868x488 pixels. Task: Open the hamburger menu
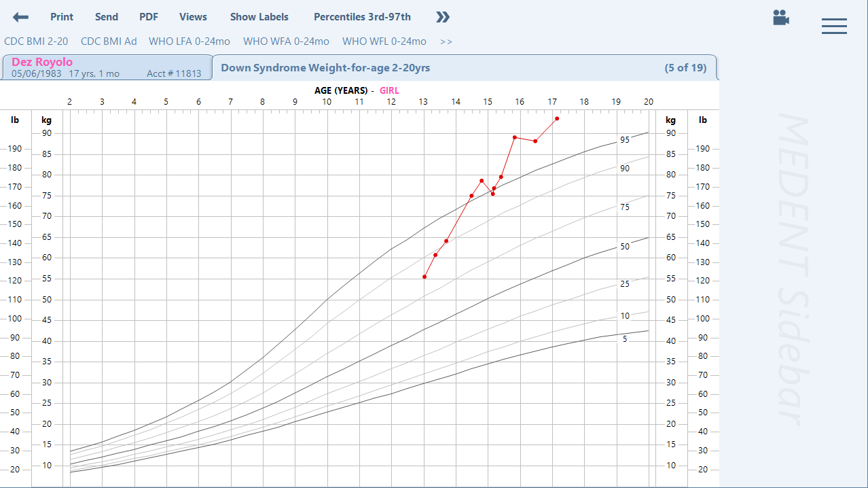(x=834, y=26)
